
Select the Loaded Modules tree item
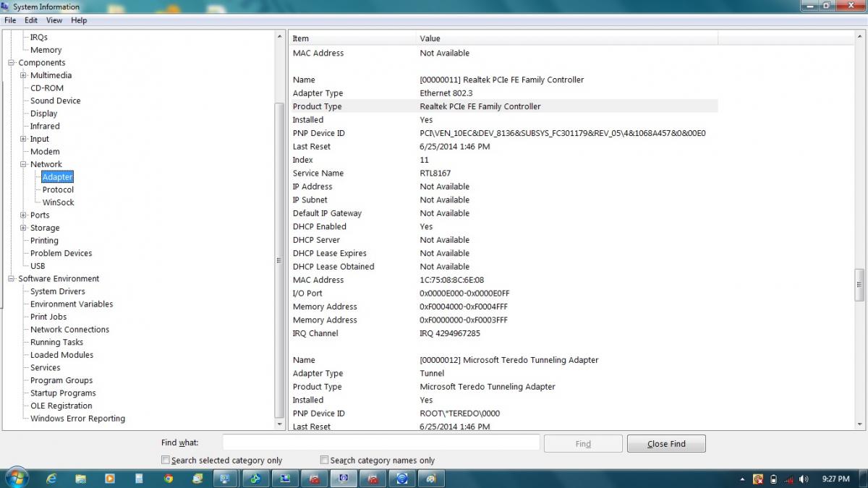[x=61, y=355]
